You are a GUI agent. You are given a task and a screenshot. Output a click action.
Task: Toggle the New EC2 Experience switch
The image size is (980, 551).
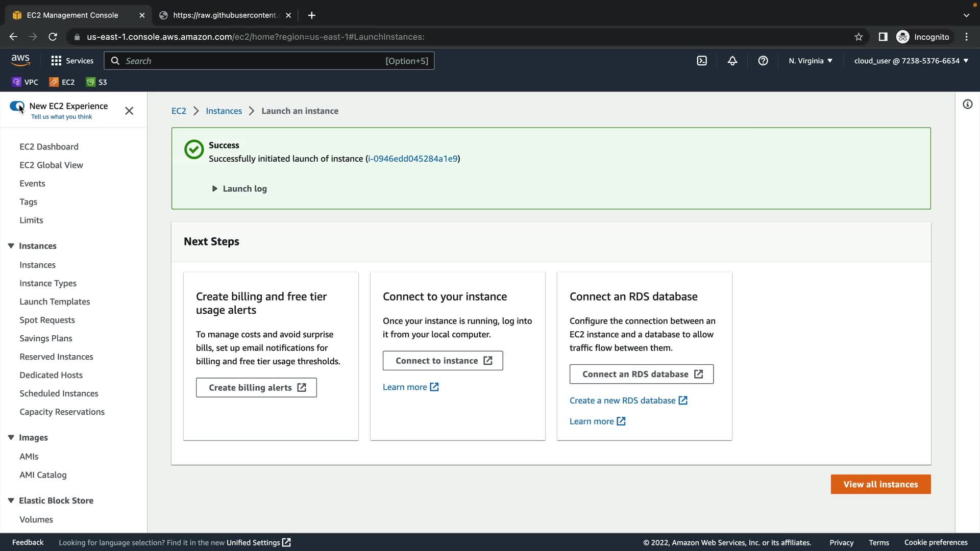pyautogui.click(x=17, y=106)
